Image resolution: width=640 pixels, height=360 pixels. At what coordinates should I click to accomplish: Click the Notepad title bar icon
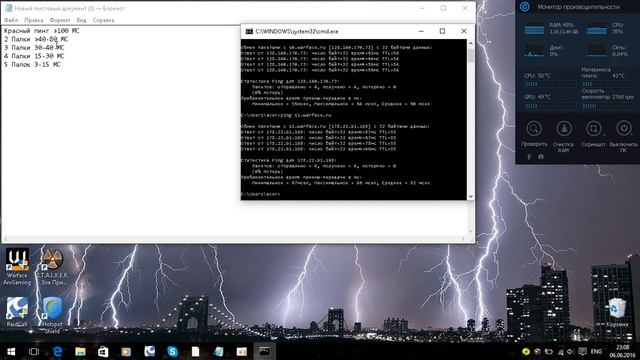(x=9, y=8)
